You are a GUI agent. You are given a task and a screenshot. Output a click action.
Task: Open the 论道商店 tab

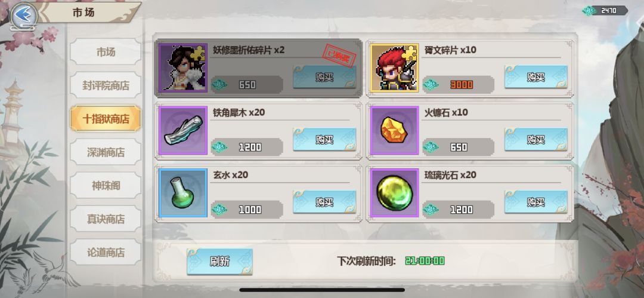pyautogui.click(x=106, y=252)
